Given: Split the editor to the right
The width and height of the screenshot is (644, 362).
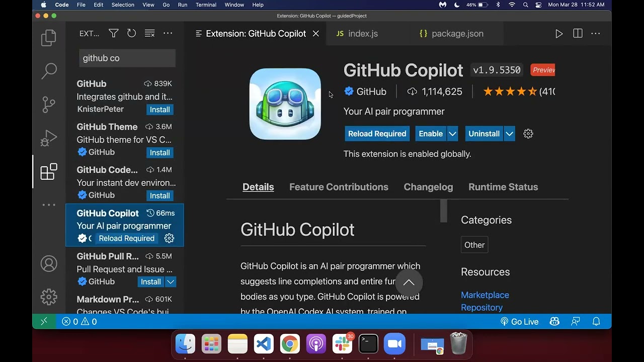Looking at the screenshot, I should point(578,34).
